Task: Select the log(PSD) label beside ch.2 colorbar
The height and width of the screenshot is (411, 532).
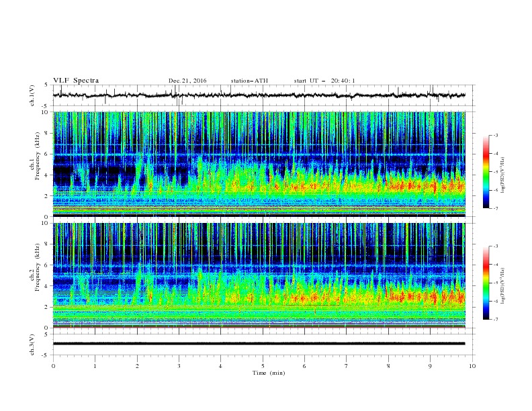Action: 503,286
